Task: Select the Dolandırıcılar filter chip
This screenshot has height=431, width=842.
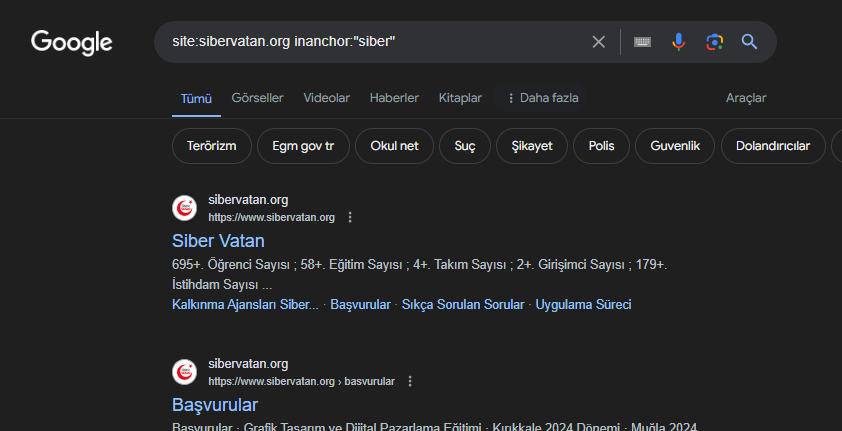Action: 772,146
